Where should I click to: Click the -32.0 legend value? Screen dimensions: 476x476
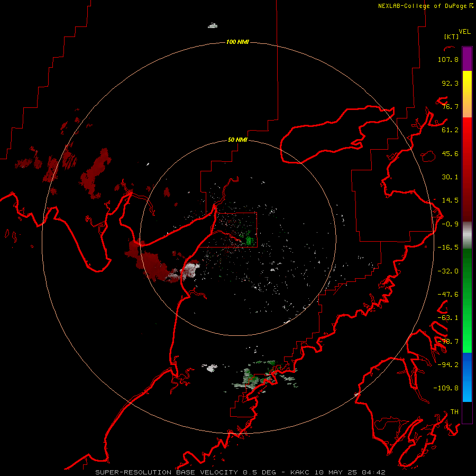pyautogui.click(x=448, y=271)
